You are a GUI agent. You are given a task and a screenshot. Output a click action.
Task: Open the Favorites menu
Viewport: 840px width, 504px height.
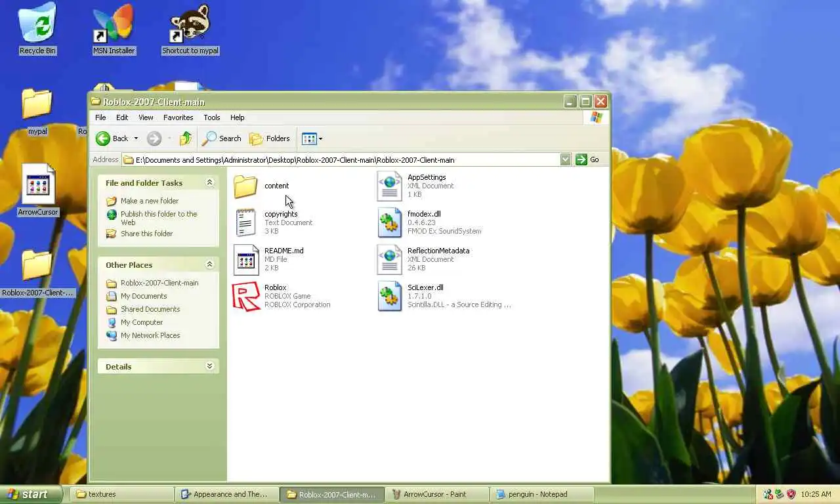[178, 117]
